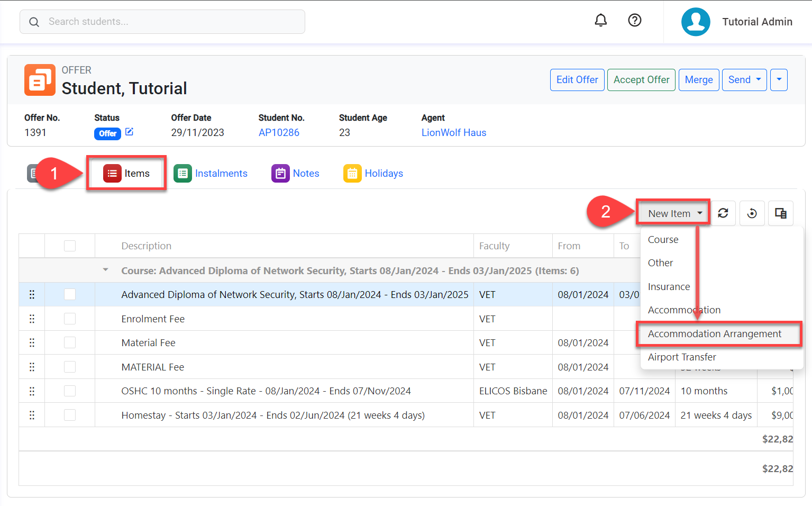Click the Search students input field
This screenshot has height=506, width=812.
pos(162,22)
